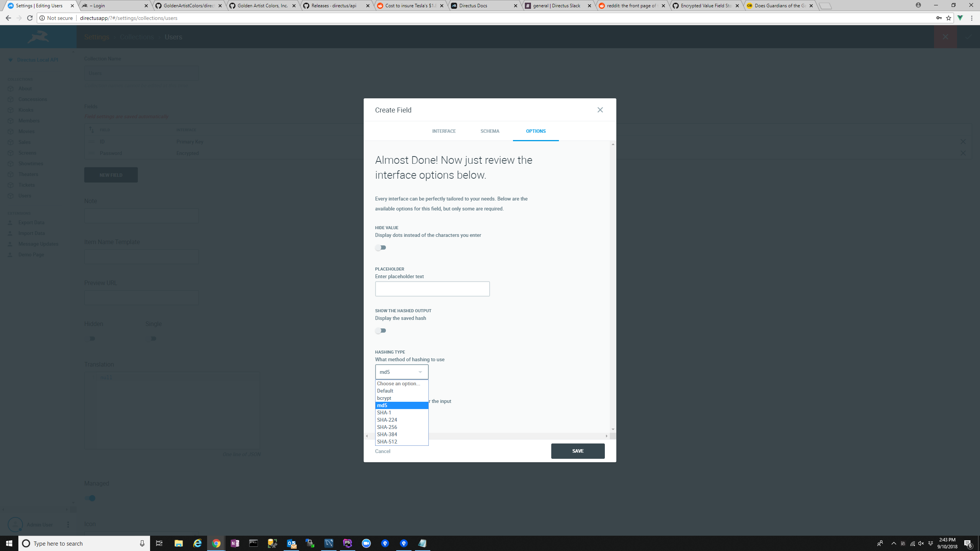Open the Export Data extension
This screenshot has height=551, width=980.
pyautogui.click(x=31, y=222)
